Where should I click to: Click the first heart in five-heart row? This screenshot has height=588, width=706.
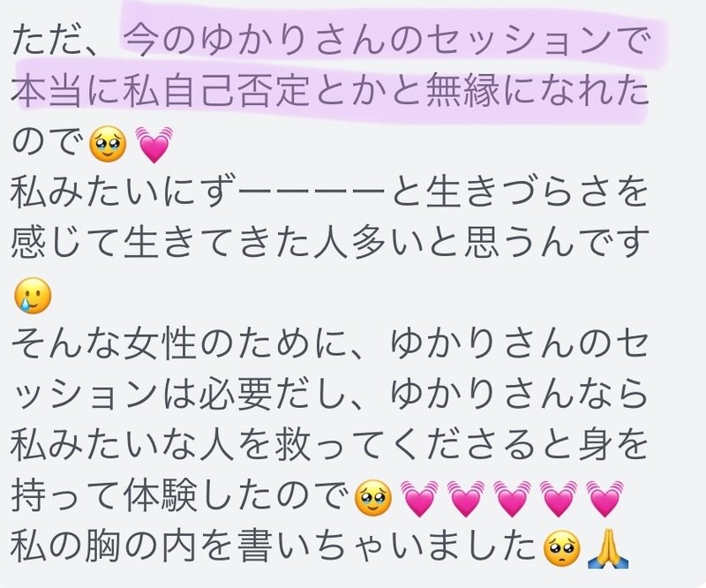click(420, 498)
